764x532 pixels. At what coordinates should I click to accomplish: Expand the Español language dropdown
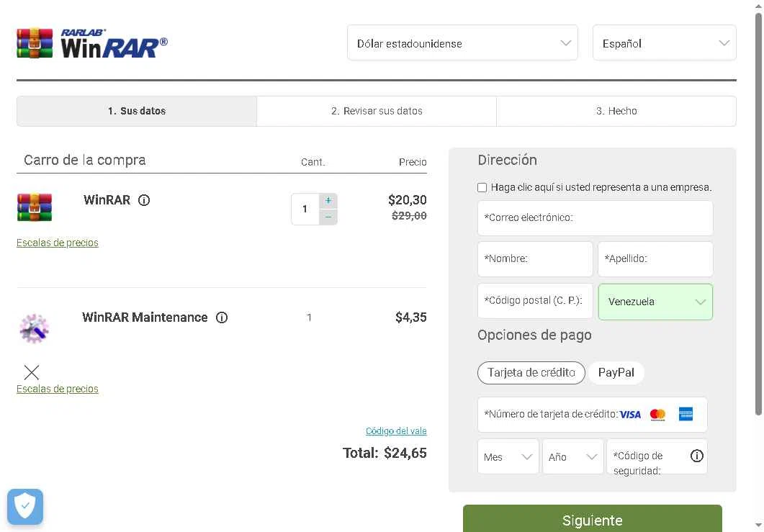[664, 43]
